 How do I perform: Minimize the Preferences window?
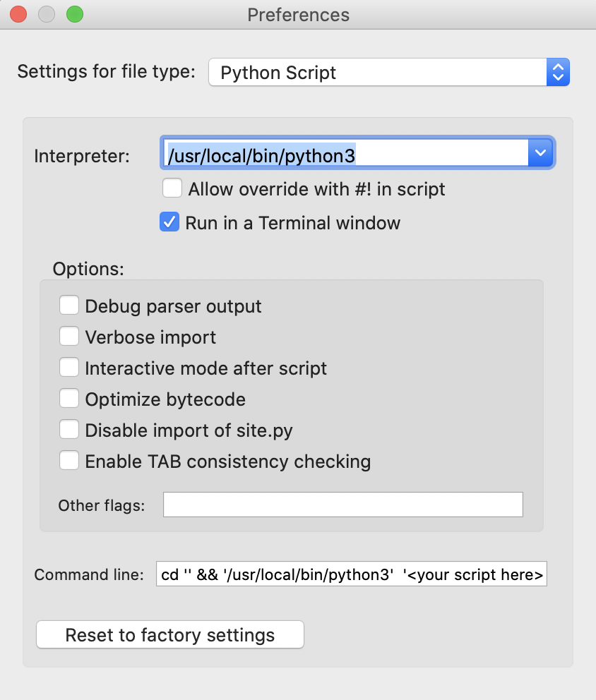pos(47,14)
